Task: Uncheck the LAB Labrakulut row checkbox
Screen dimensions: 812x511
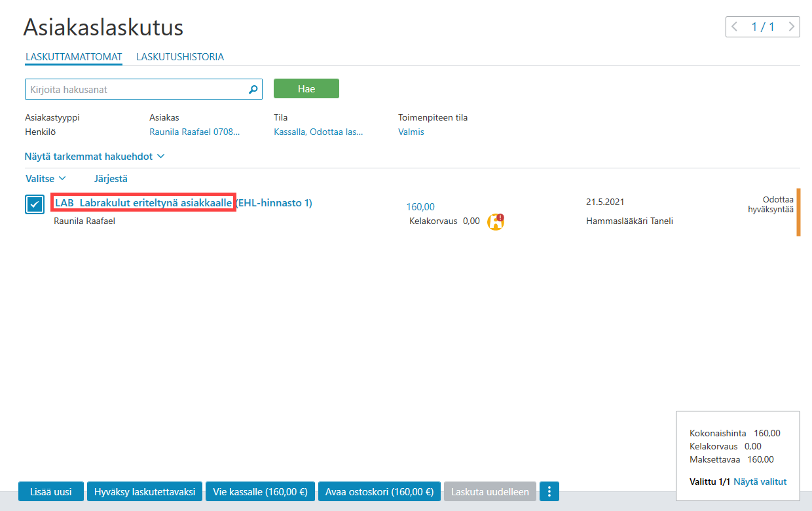Action: click(35, 204)
